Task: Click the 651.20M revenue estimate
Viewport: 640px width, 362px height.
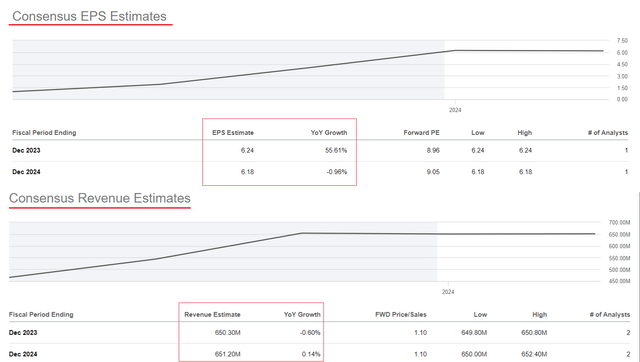Action: point(227,354)
